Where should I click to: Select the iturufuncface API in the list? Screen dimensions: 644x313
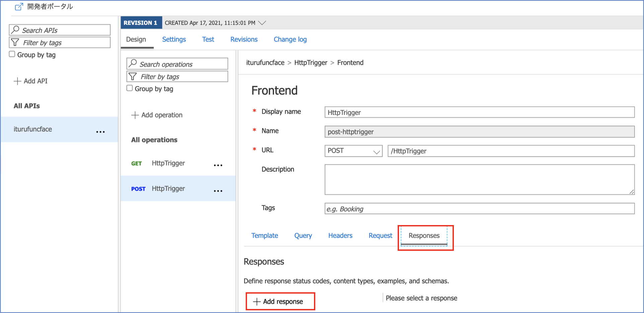(59, 129)
